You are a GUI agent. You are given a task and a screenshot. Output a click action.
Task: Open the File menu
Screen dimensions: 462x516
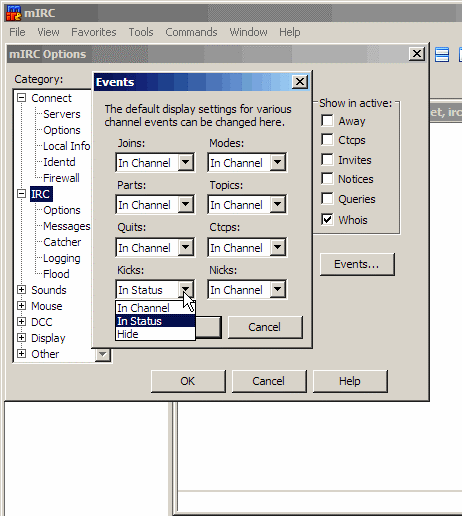point(17,32)
